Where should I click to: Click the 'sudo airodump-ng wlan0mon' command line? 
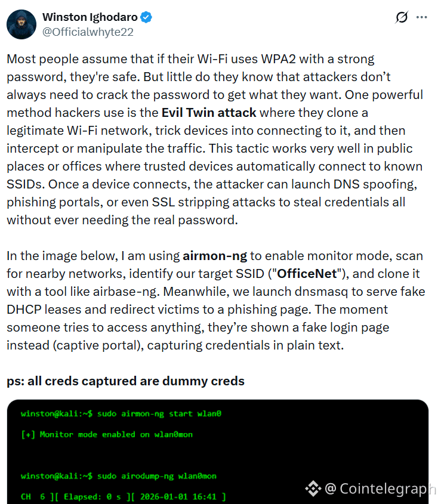coord(119,476)
